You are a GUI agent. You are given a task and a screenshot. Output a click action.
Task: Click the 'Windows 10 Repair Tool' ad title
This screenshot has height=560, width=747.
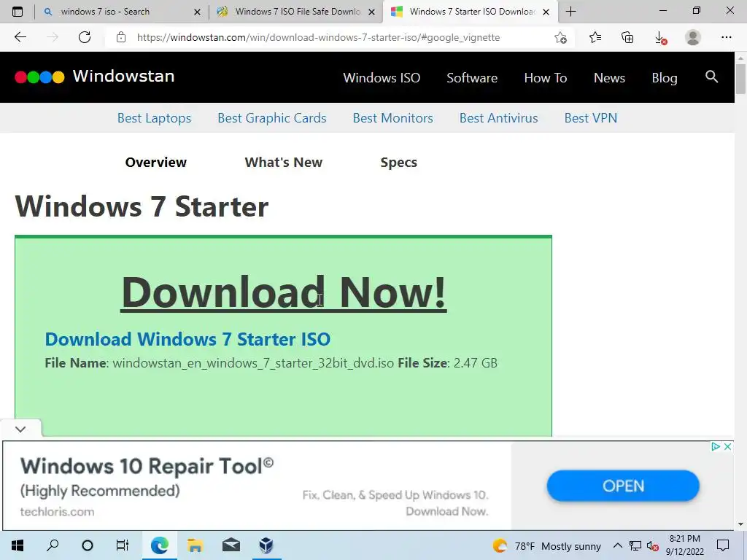coord(147,466)
